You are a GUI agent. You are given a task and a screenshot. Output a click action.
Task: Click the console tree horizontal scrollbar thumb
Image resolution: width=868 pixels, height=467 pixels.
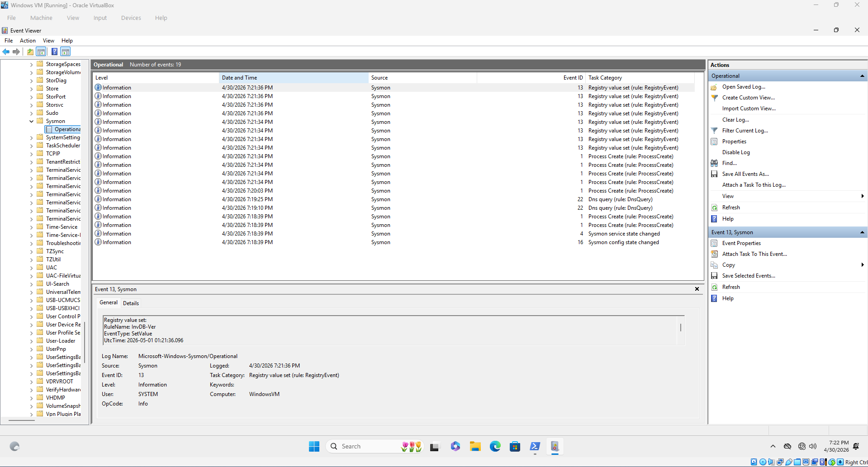tap(22, 420)
